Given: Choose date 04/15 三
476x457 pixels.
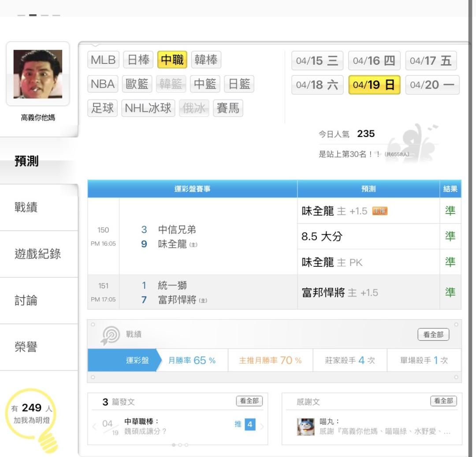Looking at the screenshot, I should coord(317,61).
